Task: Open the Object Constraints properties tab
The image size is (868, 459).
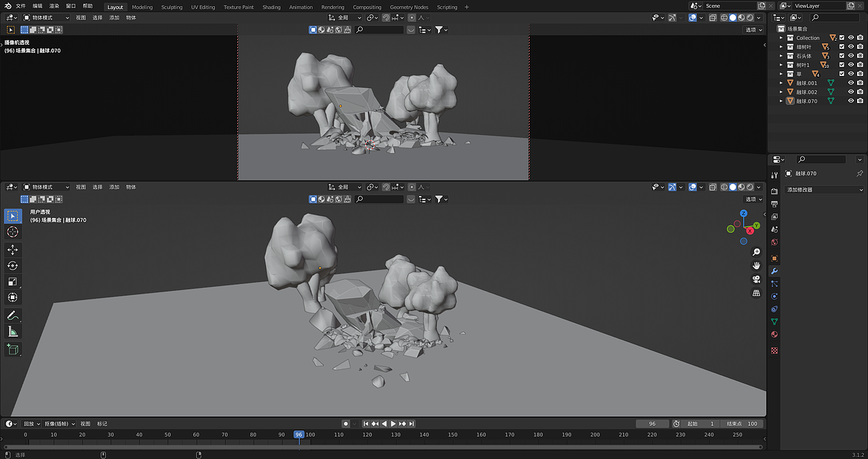Action: coord(774,309)
